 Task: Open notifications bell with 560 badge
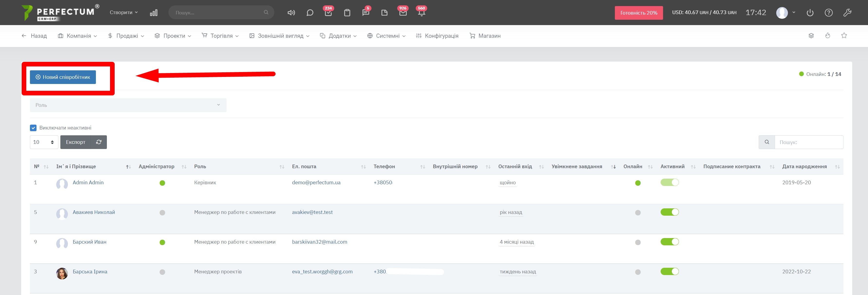pyautogui.click(x=421, y=13)
